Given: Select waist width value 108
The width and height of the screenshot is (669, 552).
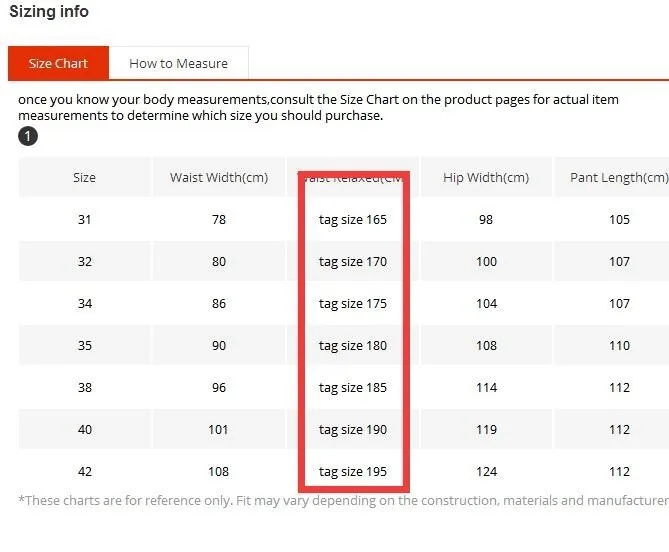Looking at the screenshot, I should 219,472.
